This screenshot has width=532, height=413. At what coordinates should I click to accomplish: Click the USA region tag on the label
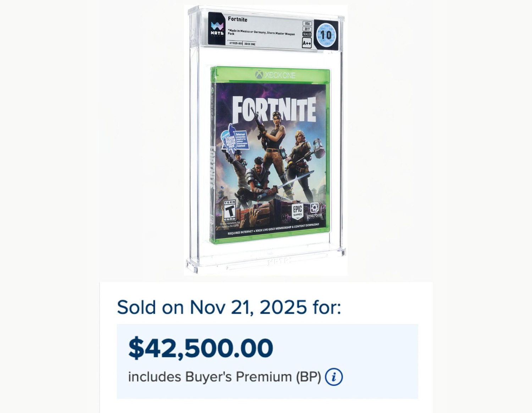[x=307, y=23]
